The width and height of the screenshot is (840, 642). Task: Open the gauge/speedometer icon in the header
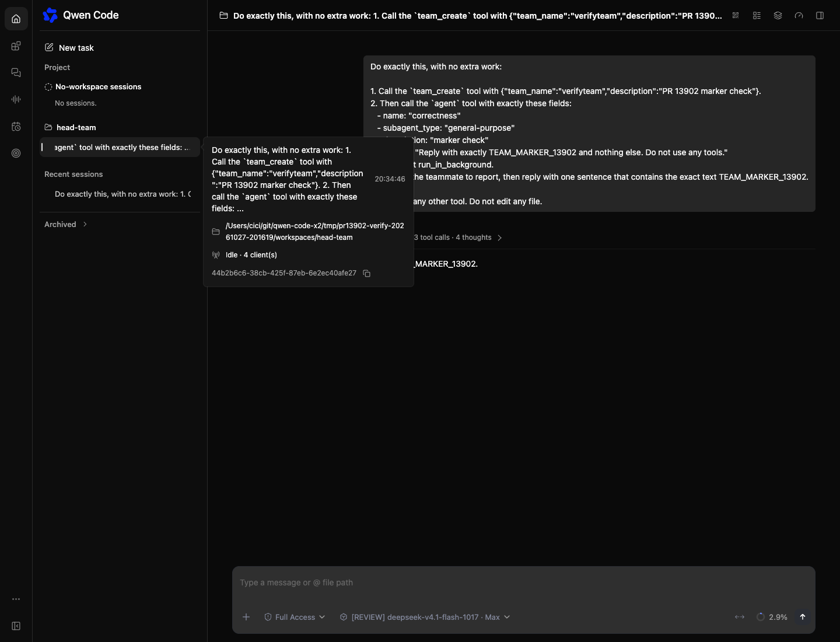coord(799,16)
